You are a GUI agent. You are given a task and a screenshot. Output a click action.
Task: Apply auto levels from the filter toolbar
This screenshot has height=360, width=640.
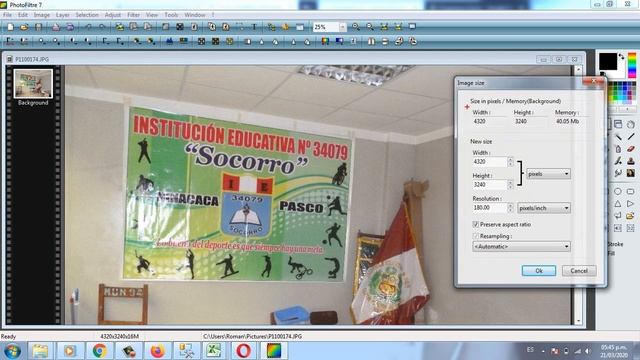tap(10, 41)
